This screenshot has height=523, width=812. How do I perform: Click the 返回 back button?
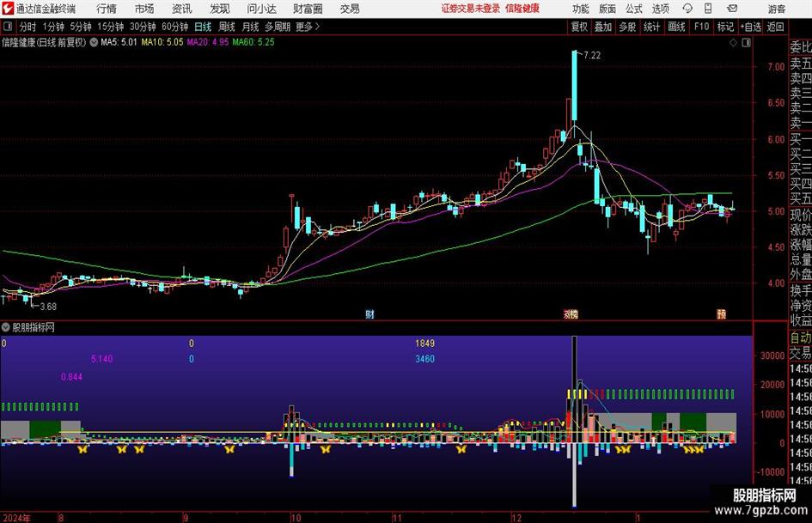775,27
